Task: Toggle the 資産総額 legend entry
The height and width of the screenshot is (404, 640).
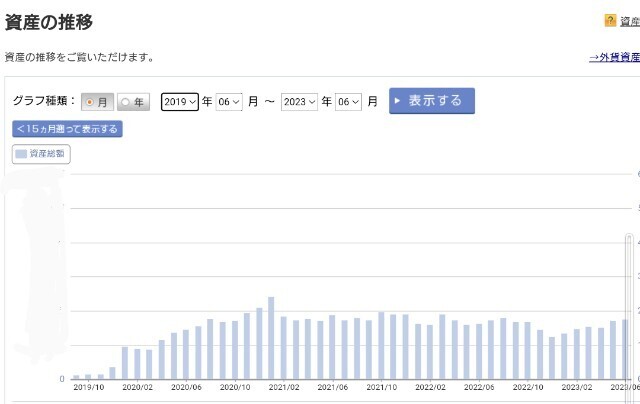Action: pyautogui.click(x=41, y=154)
